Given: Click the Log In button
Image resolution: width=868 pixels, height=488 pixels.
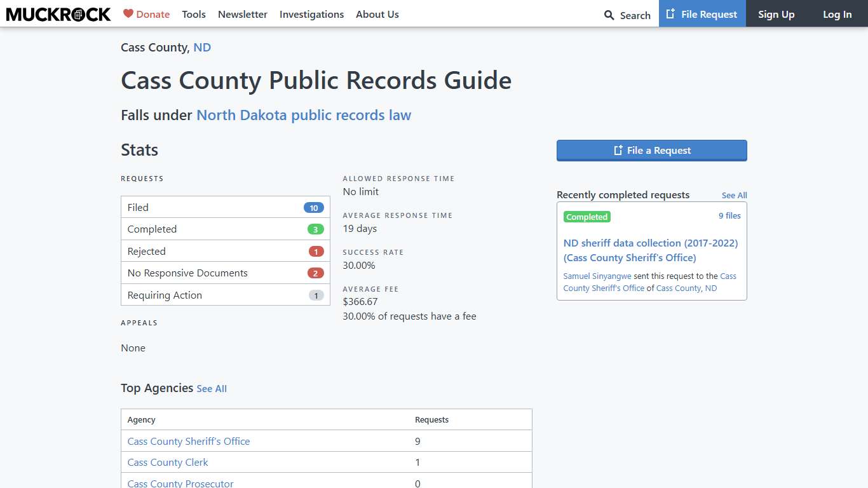Looking at the screenshot, I should (x=837, y=14).
